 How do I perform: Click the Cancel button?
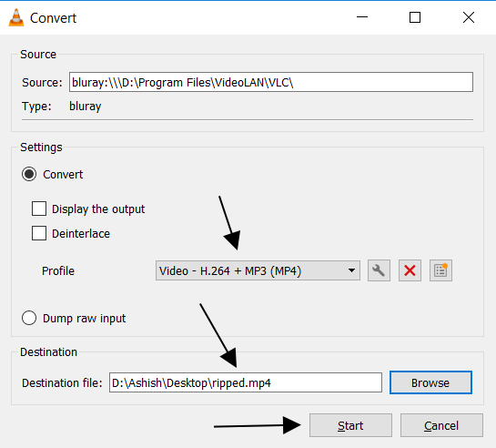[441, 425]
